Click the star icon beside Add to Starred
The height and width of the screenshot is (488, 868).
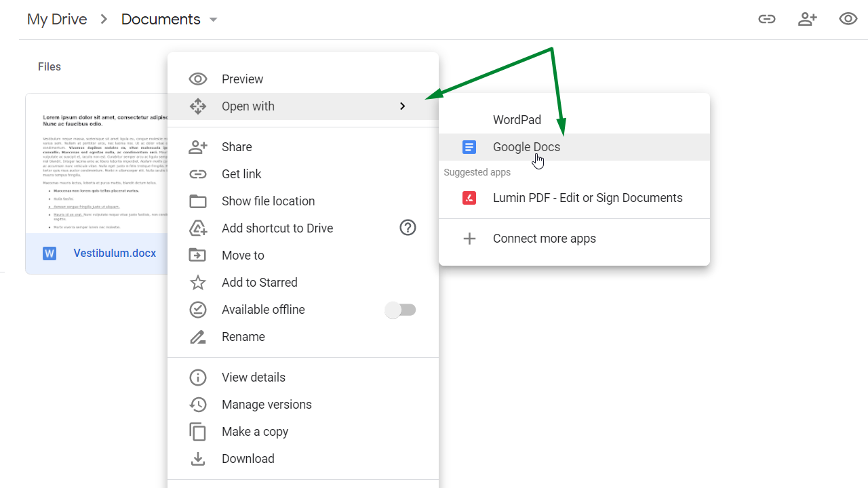(x=197, y=283)
